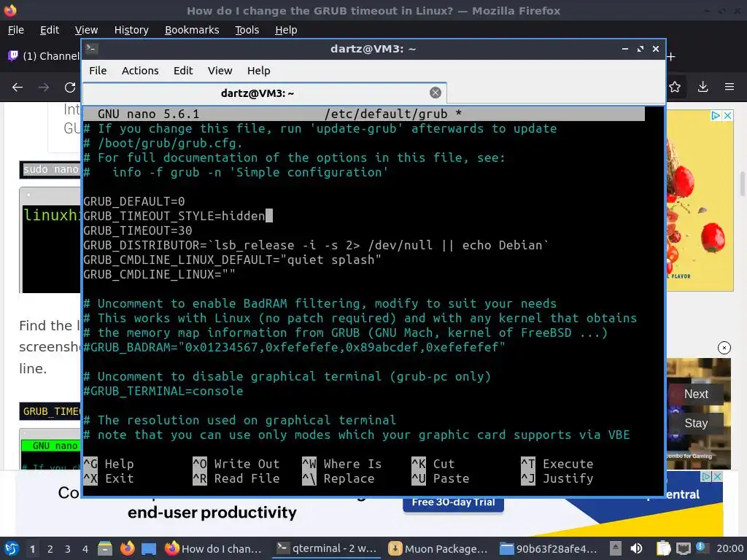Click the Next button in video ad
Image resolution: width=747 pixels, height=560 pixels.
point(696,394)
